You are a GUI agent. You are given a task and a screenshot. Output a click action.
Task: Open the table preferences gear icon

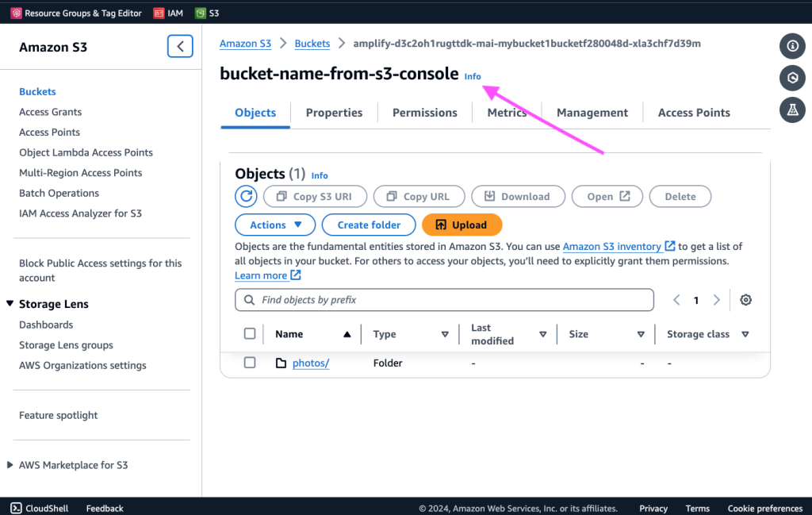click(745, 300)
